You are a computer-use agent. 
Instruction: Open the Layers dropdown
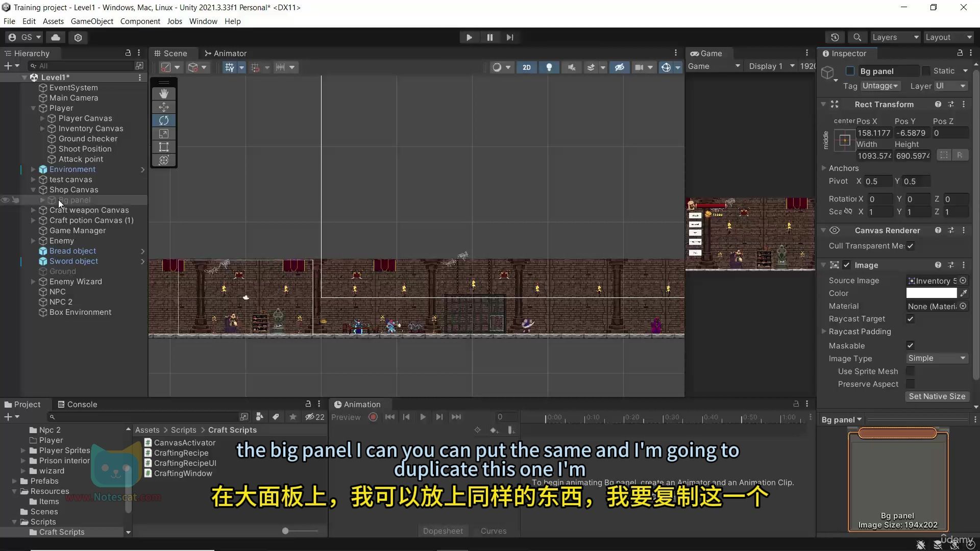coord(895,37)
